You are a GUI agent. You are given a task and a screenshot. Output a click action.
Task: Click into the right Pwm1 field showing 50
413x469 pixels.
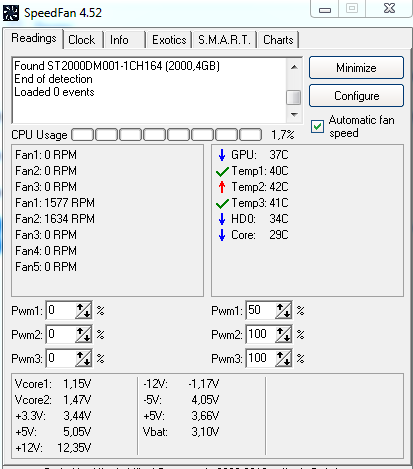tap(261, 311)
